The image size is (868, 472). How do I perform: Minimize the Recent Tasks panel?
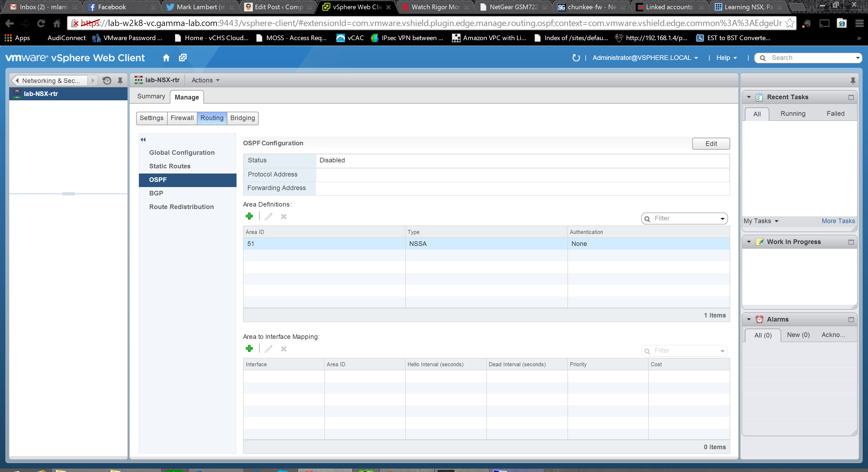(x=851, y=97)
